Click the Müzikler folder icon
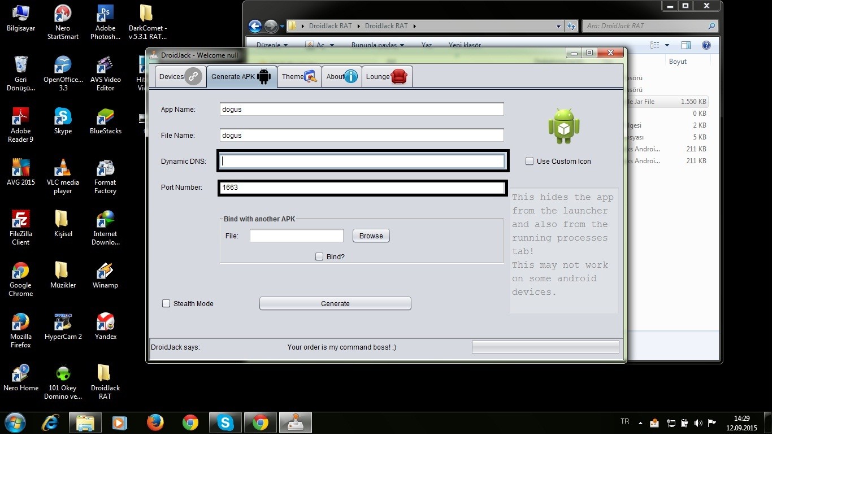The height and width of the screenshot is (488, 868). 63,275
